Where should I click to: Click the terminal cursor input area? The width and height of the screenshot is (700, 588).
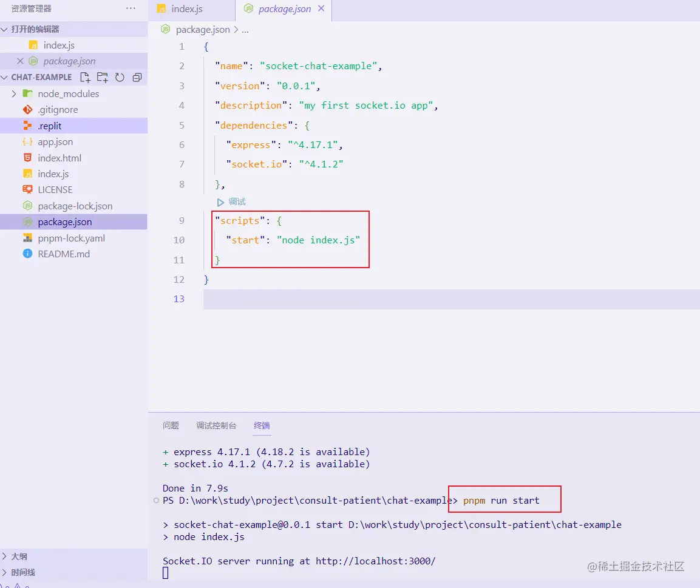point(166,573)
